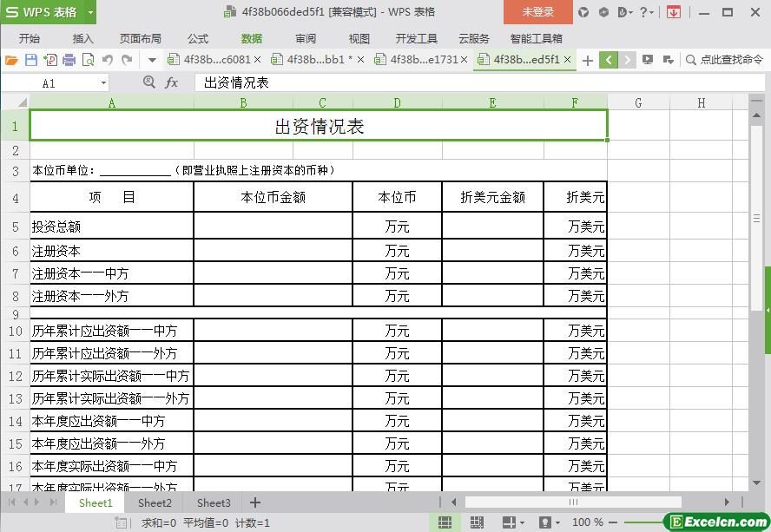Switch to Normal view in status bar
The image size is (771, 532).
pos(445,522)
